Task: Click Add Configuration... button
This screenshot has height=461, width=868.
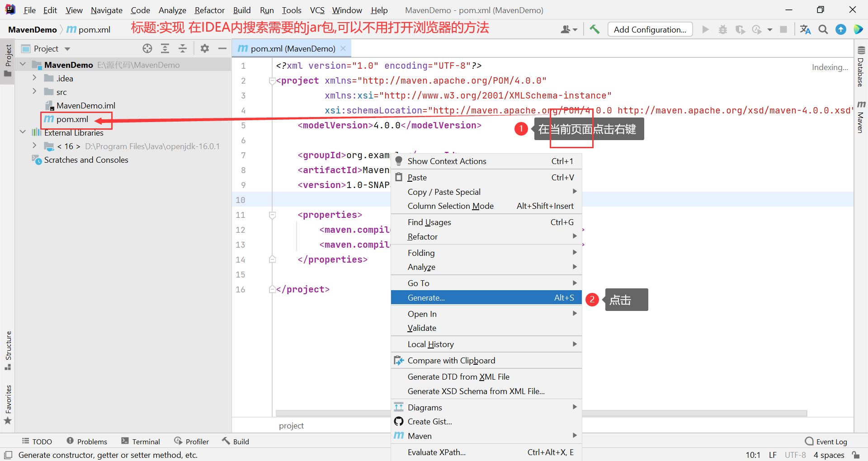Action: (x=650, y=29)
